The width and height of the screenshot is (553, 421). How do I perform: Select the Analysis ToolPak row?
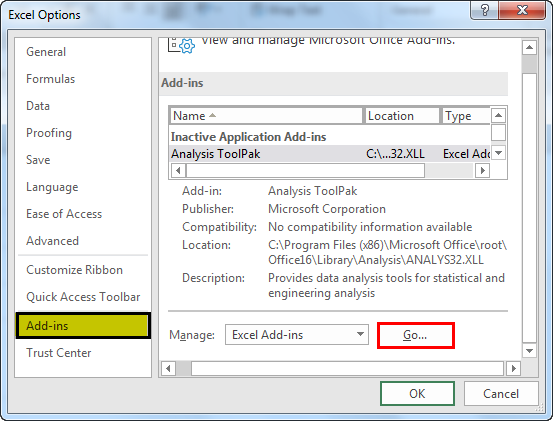click(x=330, y=154)
